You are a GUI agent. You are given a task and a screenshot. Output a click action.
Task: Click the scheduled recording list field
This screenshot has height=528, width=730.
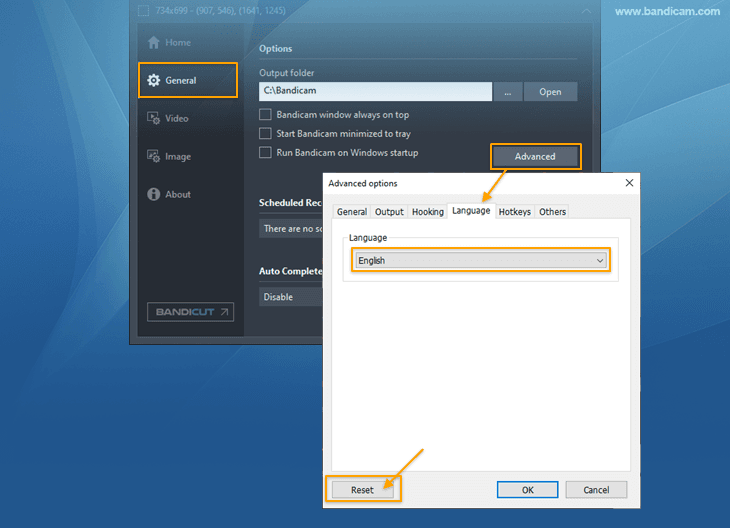[x=291, y=229]
